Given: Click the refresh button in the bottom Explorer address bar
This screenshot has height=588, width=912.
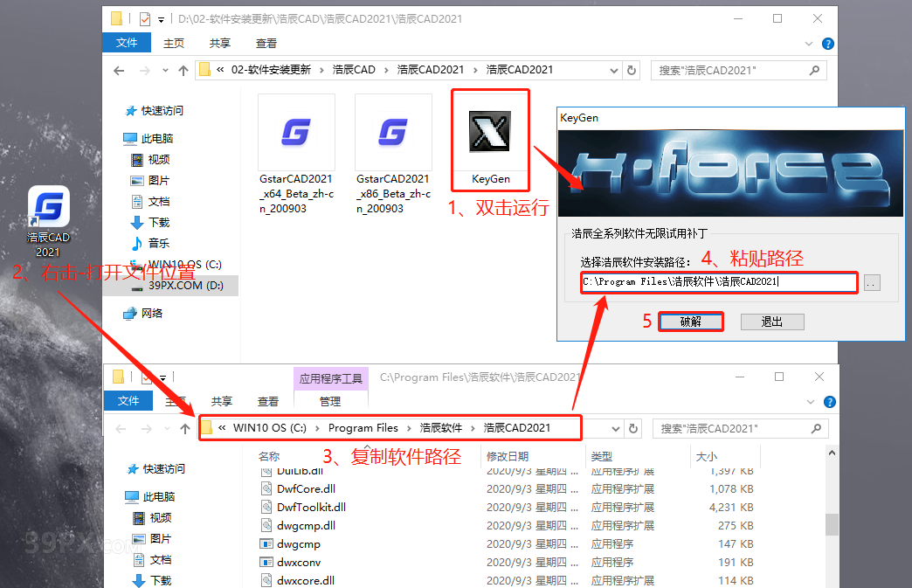Looking at the screenshot, I should click(632, 429).
